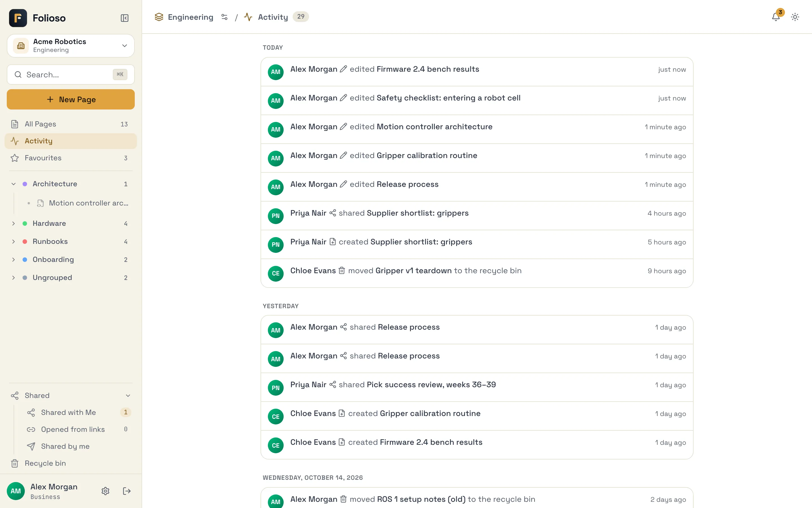Expand the Runbooks group chevron

tap(14, 242)
